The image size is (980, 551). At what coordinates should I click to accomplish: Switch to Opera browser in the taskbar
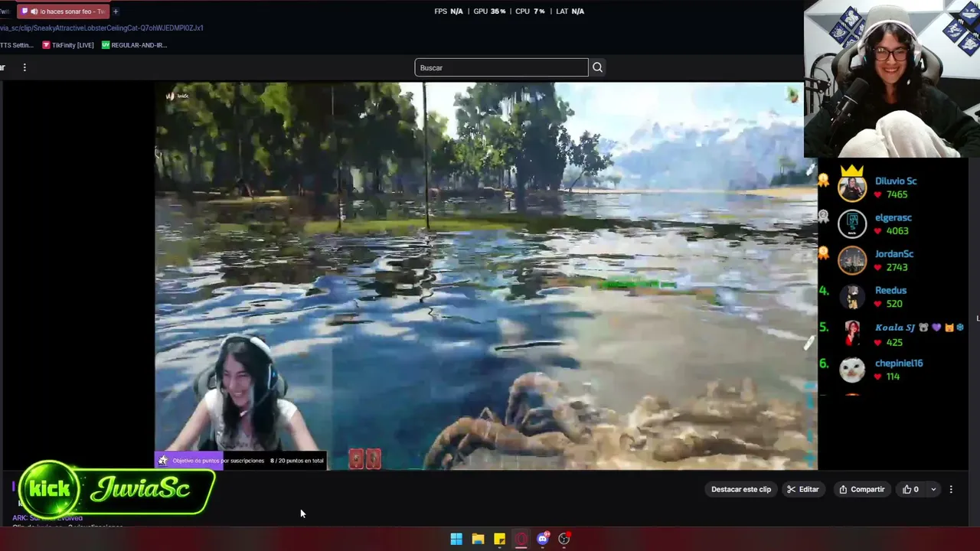point(521,539)
